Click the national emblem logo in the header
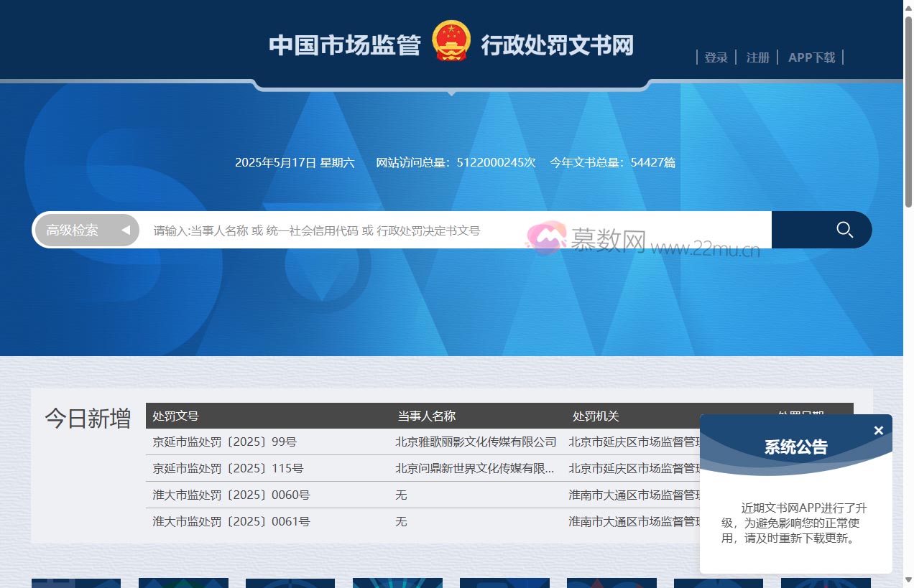Viewport: 914px width, 588px height. (452, 41)
